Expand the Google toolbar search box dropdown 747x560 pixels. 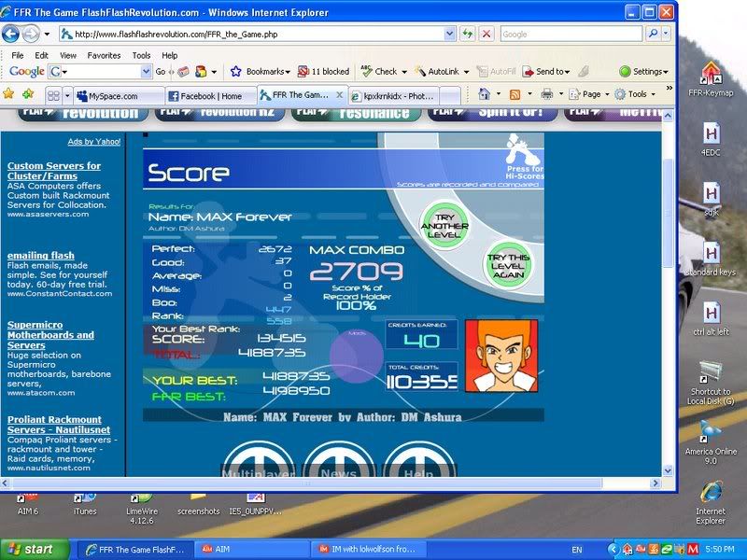(147, 72)
